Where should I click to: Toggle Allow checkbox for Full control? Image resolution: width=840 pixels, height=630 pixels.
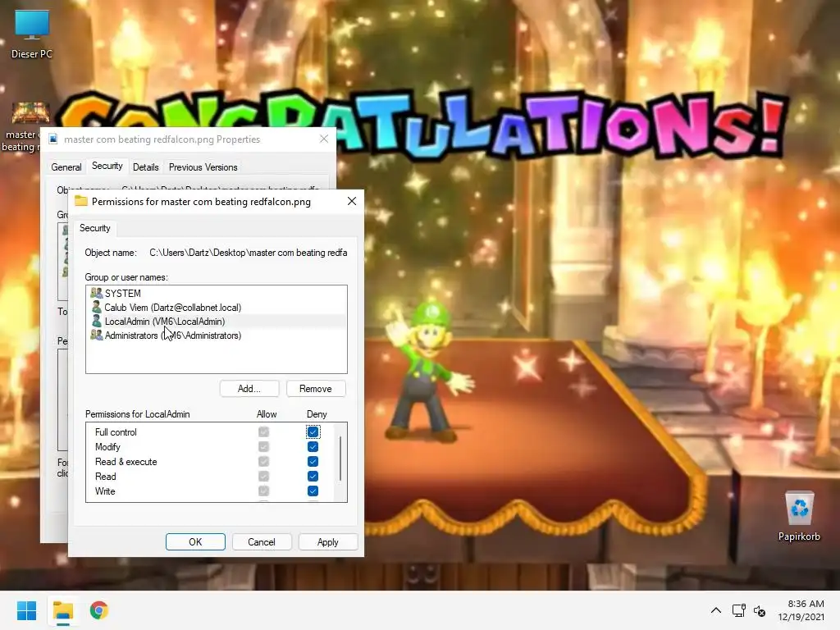[x=263, y=431]
